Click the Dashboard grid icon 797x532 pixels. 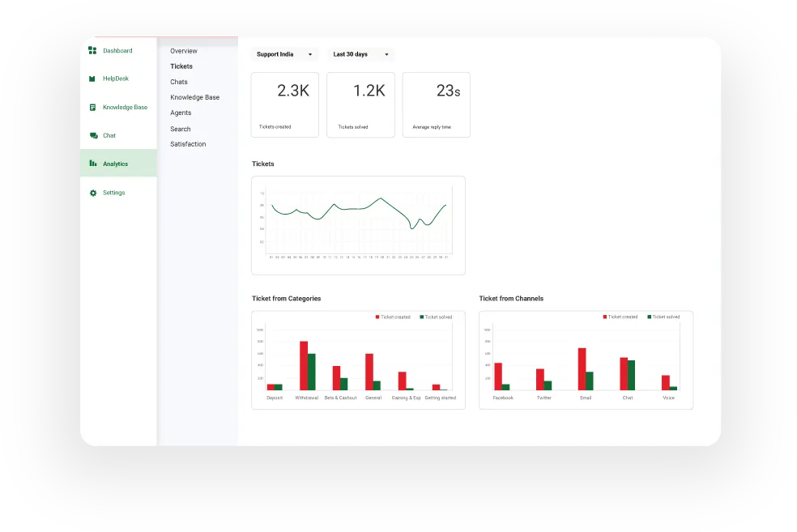92,51
